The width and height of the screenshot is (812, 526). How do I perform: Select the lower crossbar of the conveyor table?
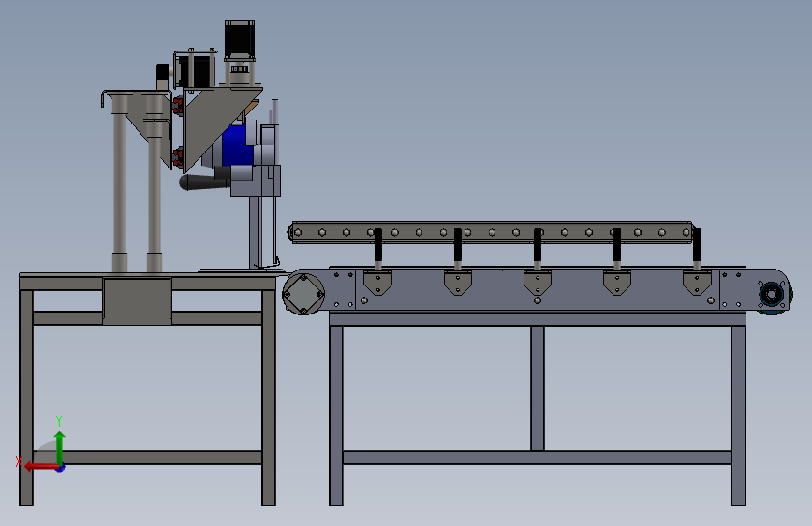coord(538,458)
